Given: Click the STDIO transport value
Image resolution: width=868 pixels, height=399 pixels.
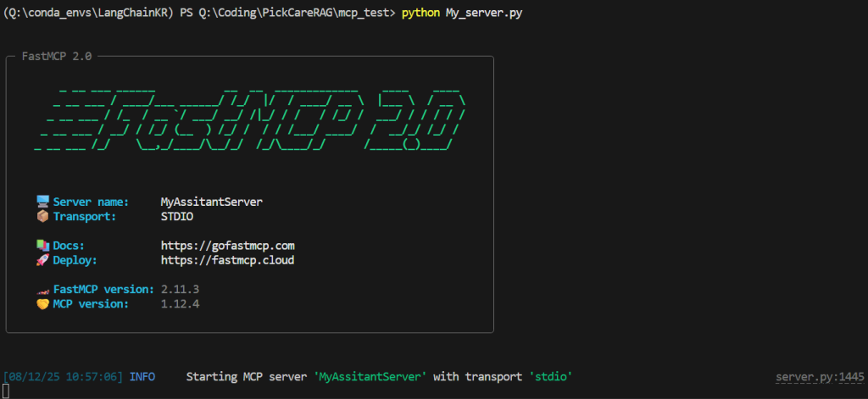Looking at the screenshot, I should [x=177, y=215].
